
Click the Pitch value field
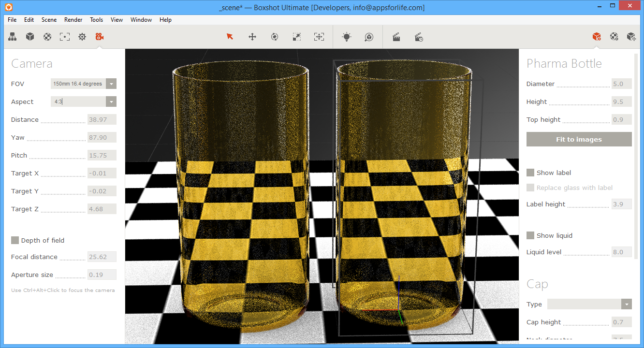pos(102,155)
